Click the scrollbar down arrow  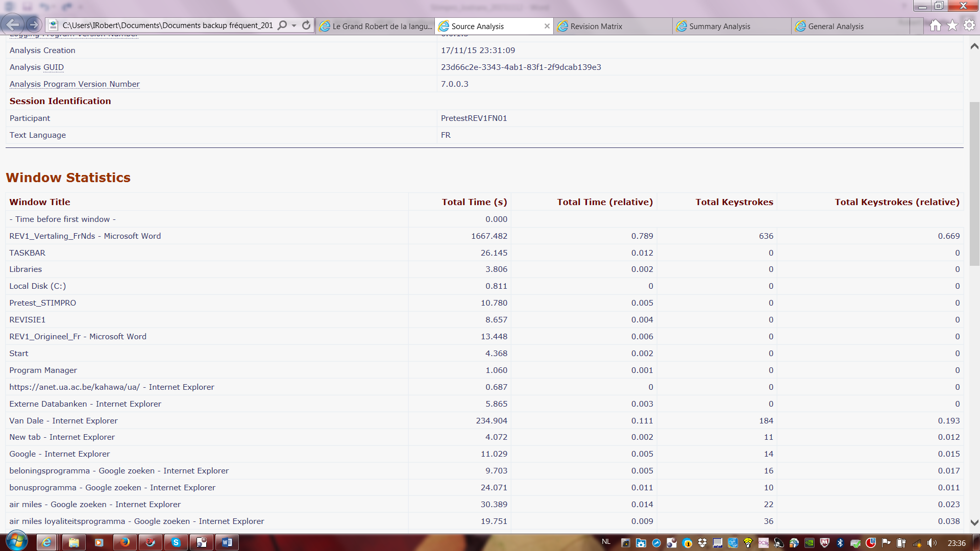974,522
